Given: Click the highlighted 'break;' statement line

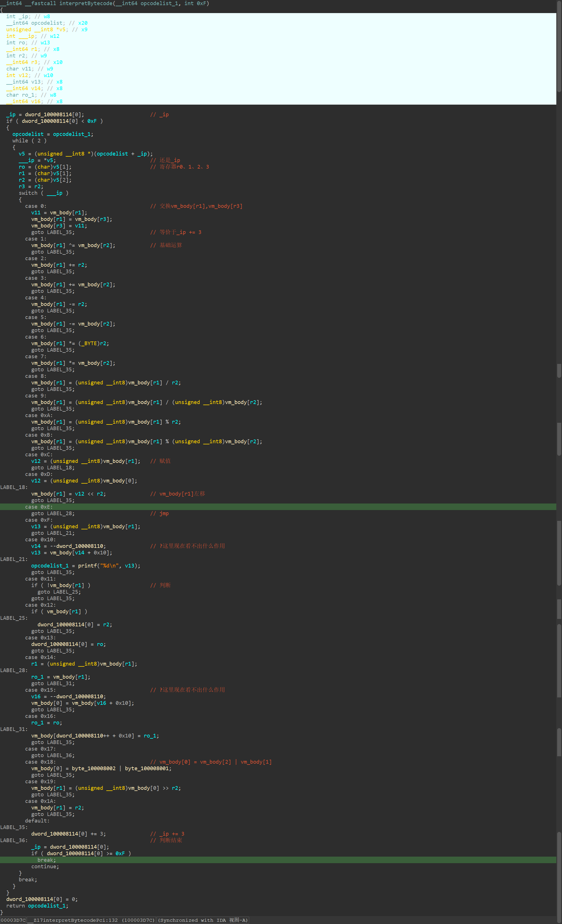Looking at the screenshot, I should pos(47,860).
